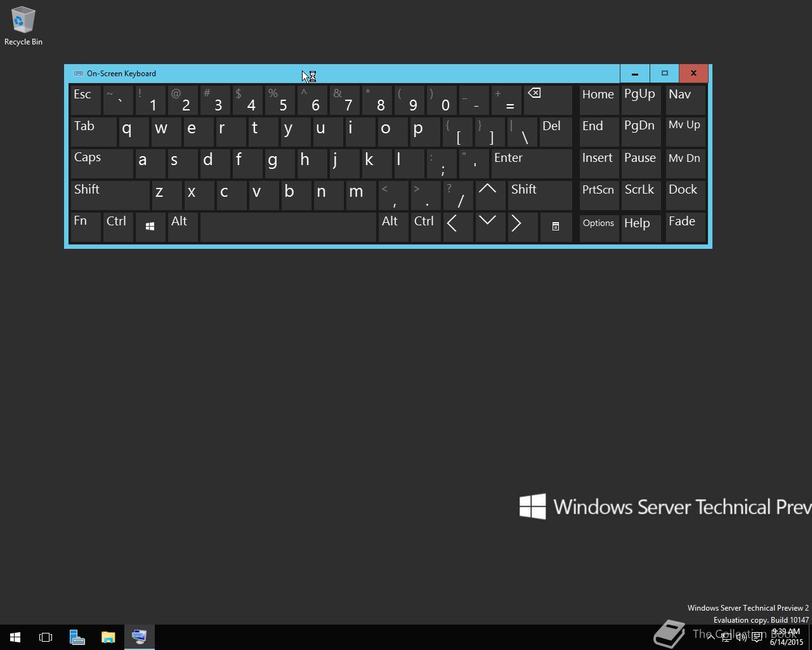Image resolution: width=812 pixels, height=650 pixels.
Task: Open the Recycle Bin desktop icon
Action: (x=23, y=26)
